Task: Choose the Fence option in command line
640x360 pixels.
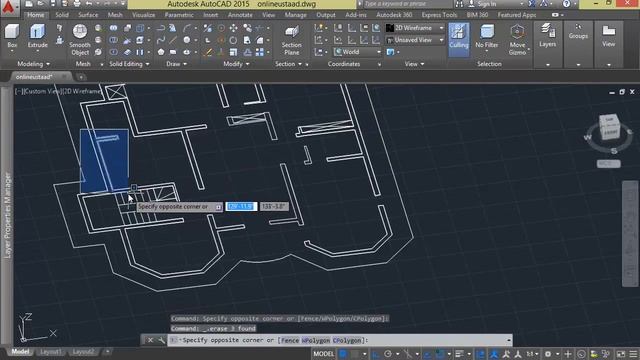Action: [290, 340]
